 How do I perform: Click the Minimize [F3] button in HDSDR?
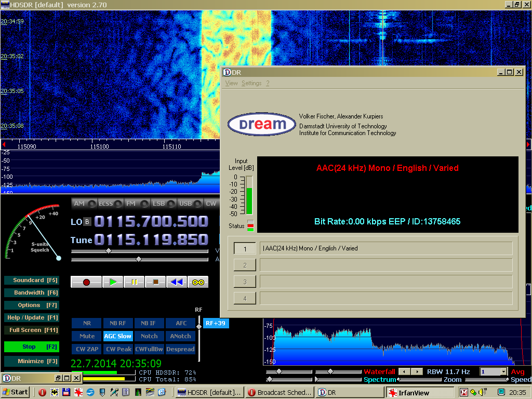click(x=32, y=362)
